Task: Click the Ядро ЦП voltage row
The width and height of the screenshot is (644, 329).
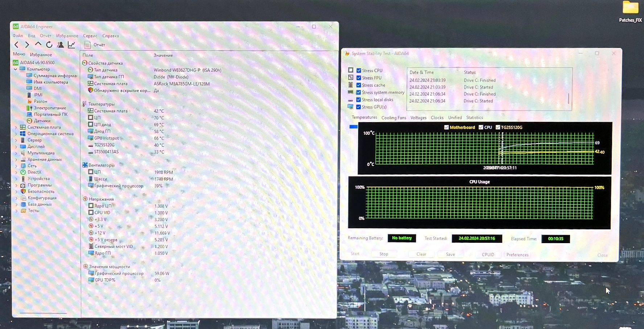Action: pyautogui.click(x=128, y=206)
